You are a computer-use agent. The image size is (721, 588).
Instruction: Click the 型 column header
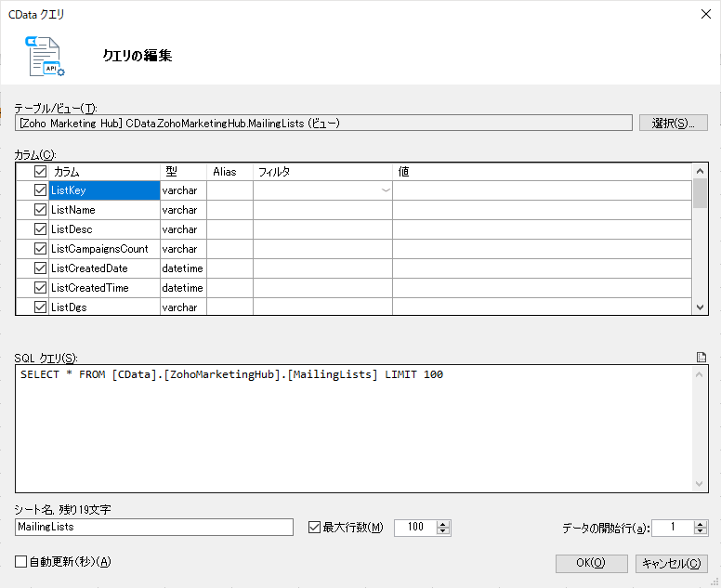click(x=183, y=172)
